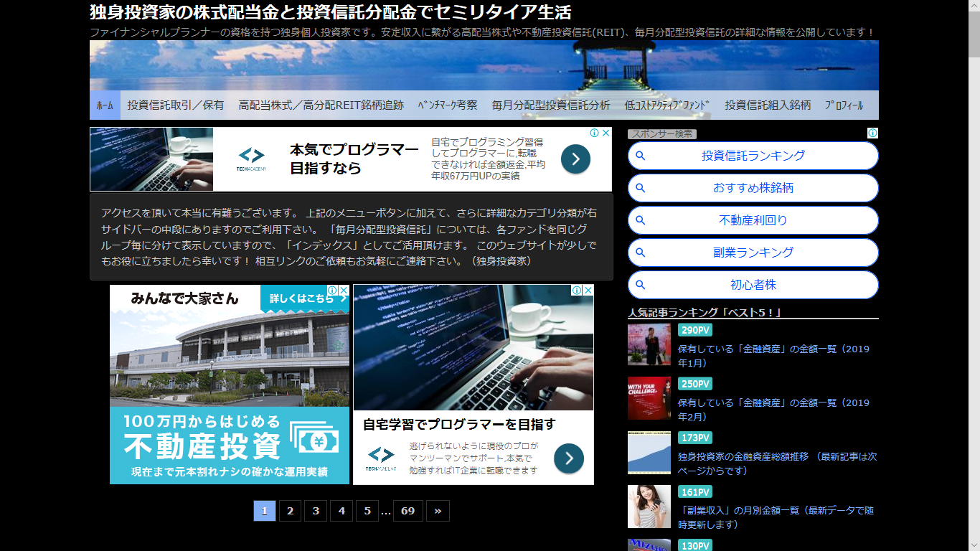Open 投資信託取引／保有 menu item
The height and width of the screenshot is (551, 980).
point(176,105)
